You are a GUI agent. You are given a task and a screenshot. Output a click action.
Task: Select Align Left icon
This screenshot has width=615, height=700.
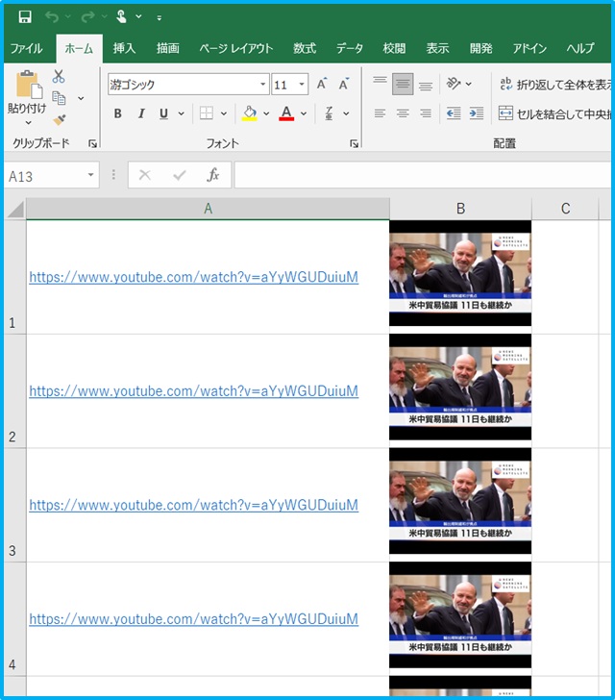pos(381,113)
